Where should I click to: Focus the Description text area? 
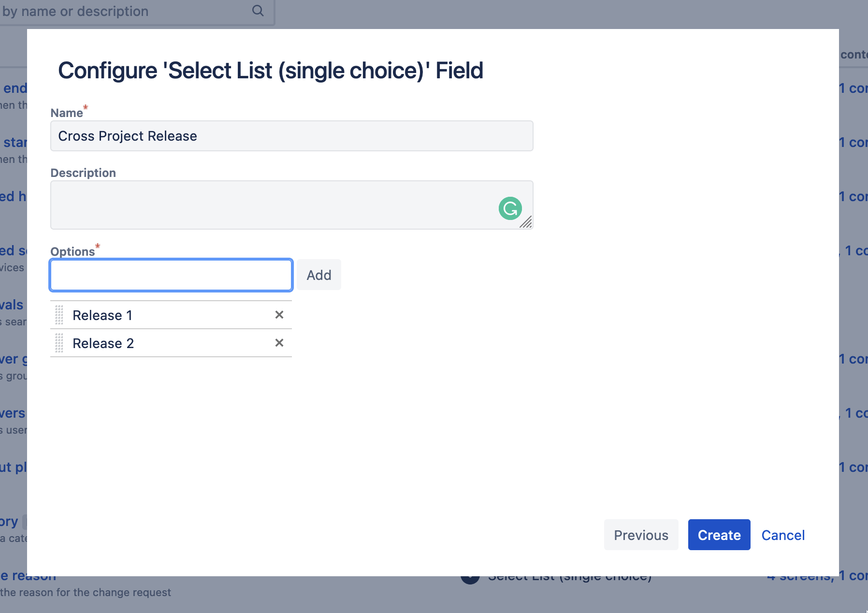pos(292,205)
